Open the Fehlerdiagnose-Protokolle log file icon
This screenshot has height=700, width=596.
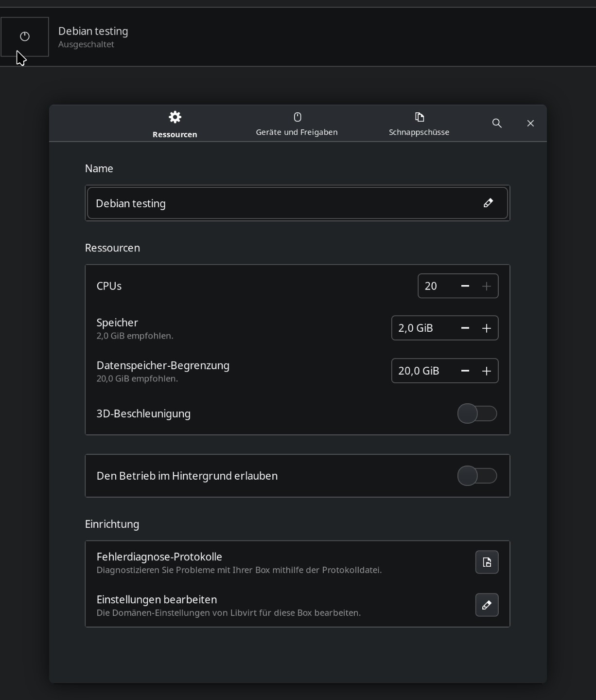click(x=487, y=562)
